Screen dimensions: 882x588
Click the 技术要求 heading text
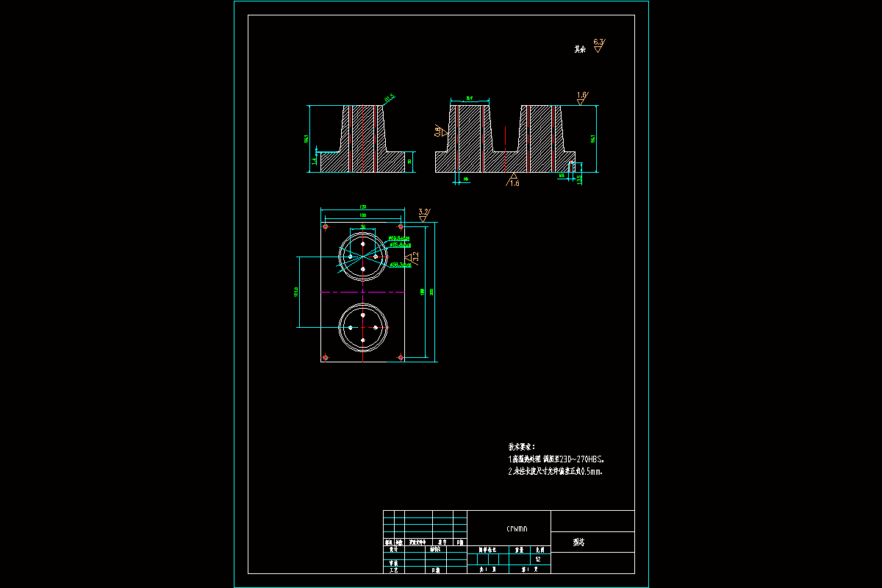point(522,446)
